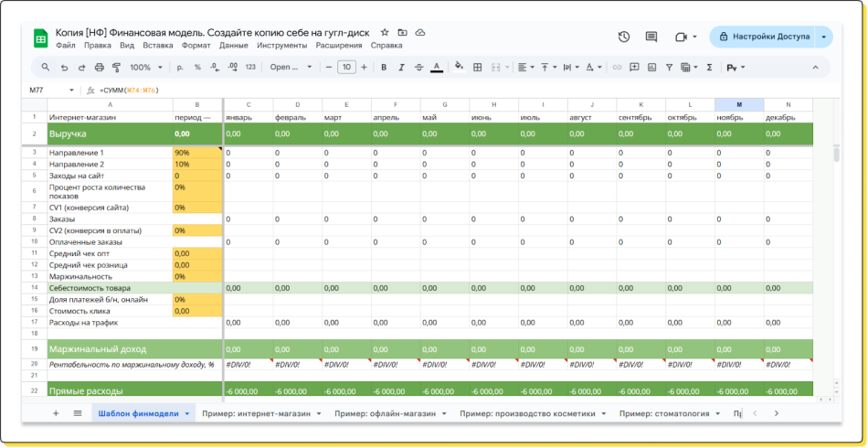Click the Insert link icon
Screen dimensions: 868x448
click(x=617, y=68)
